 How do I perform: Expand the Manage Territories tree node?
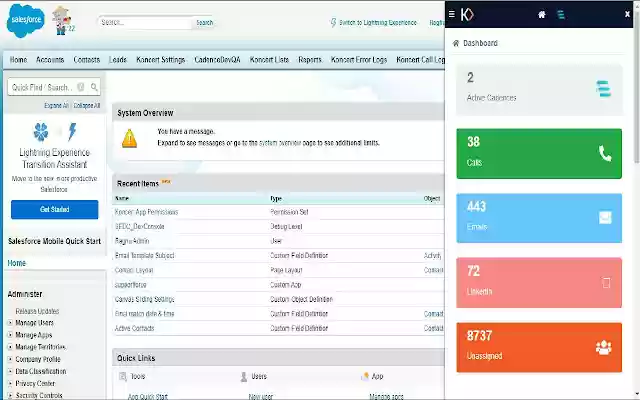click(10, 347)
